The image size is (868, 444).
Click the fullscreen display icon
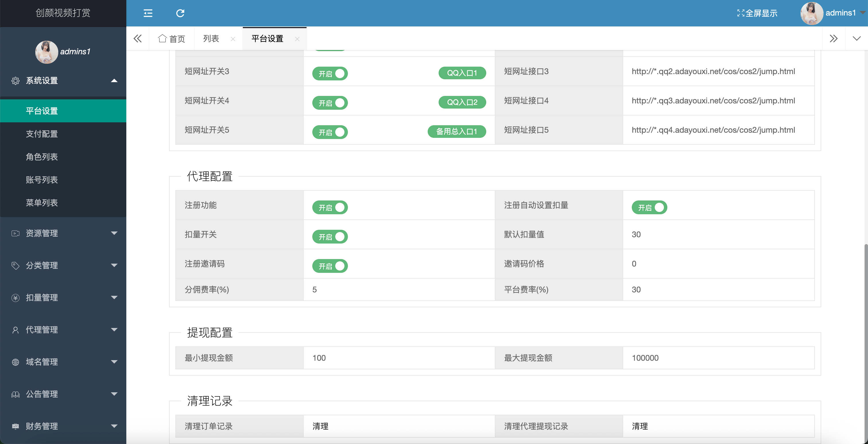(x=741, y=13)
